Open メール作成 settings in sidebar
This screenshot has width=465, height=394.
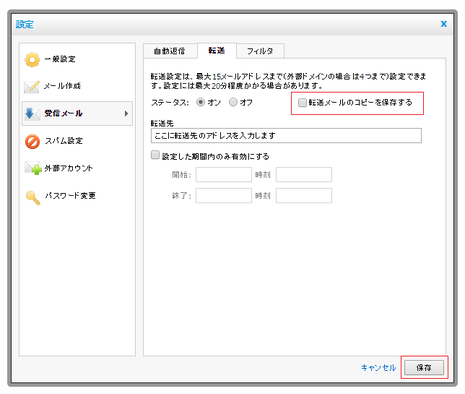[62, 86]
